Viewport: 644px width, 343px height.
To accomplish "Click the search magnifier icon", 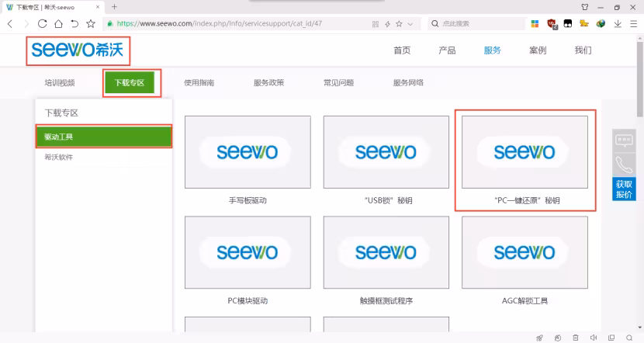I will pos(435,24).
